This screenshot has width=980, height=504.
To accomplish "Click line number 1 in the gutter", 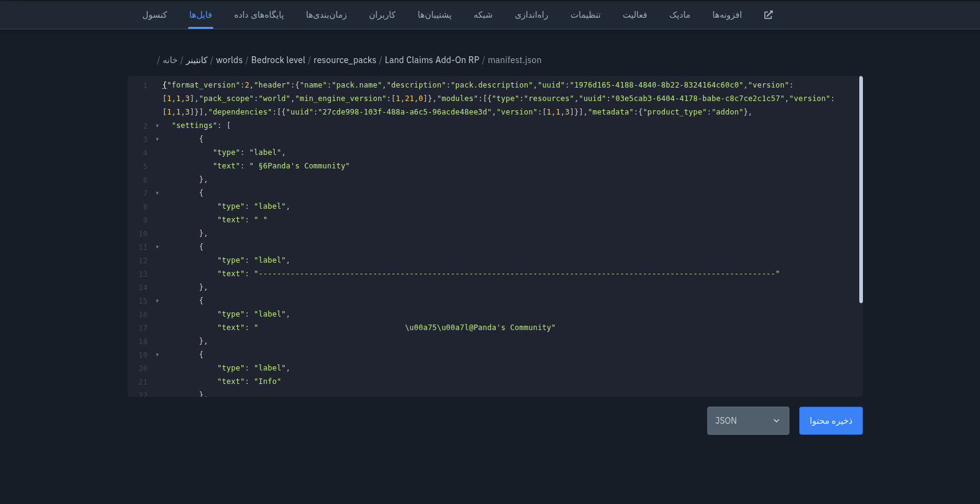I will 145,85.
